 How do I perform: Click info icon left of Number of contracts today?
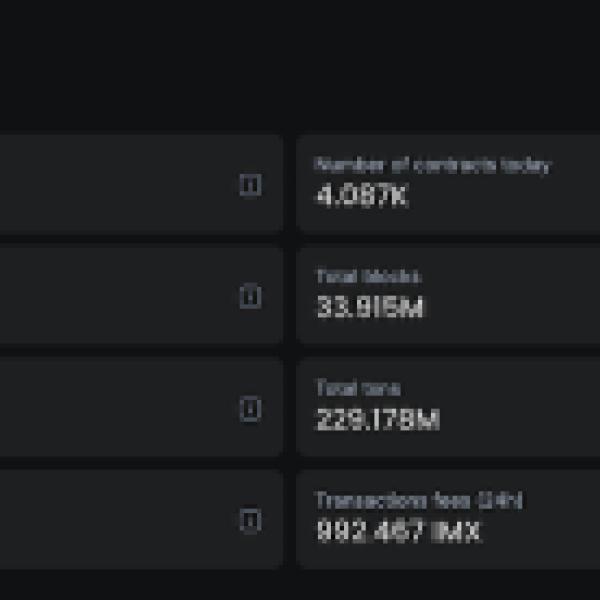(x=251, y=185)
